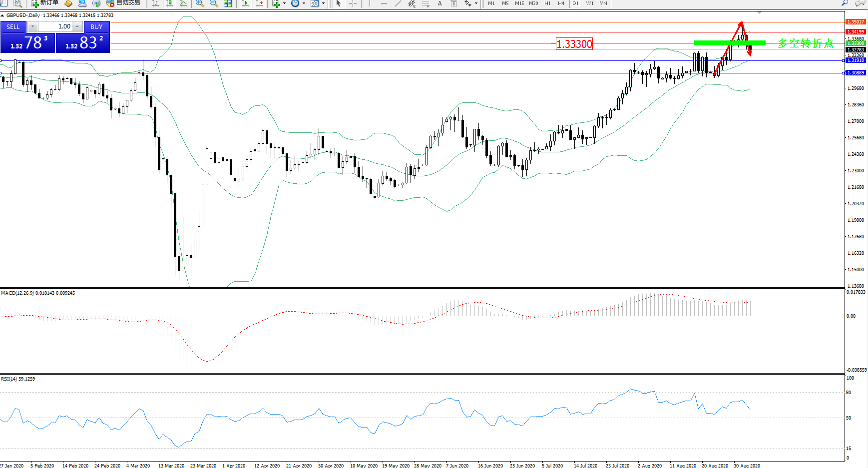Expand the periods clock dropdown arrow
Screen dimensions: 868x468
point(304,3)
